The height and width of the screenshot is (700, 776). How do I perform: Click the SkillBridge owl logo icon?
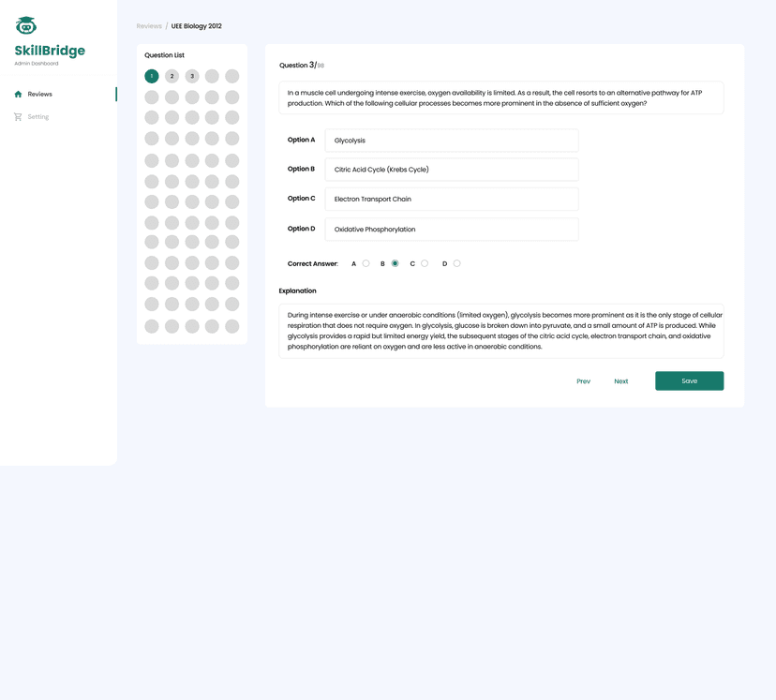(x=25, y=25)
